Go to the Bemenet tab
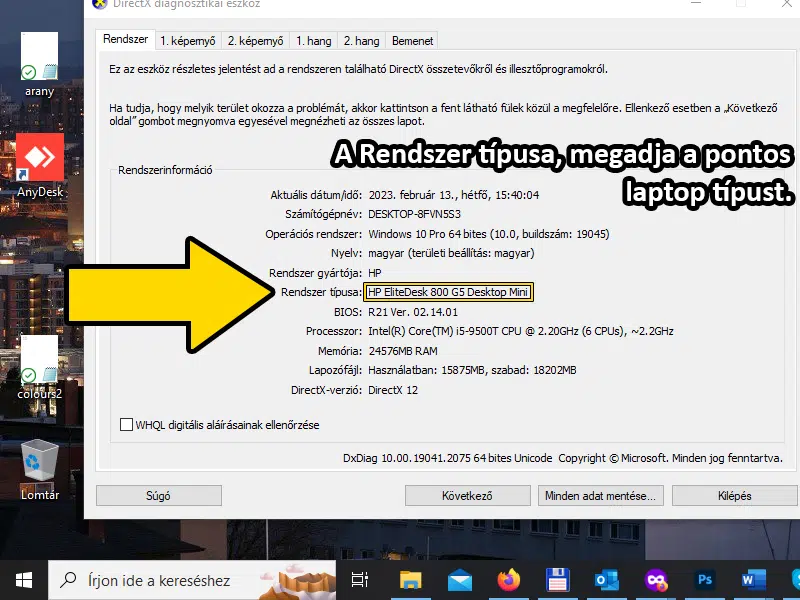 412,41
